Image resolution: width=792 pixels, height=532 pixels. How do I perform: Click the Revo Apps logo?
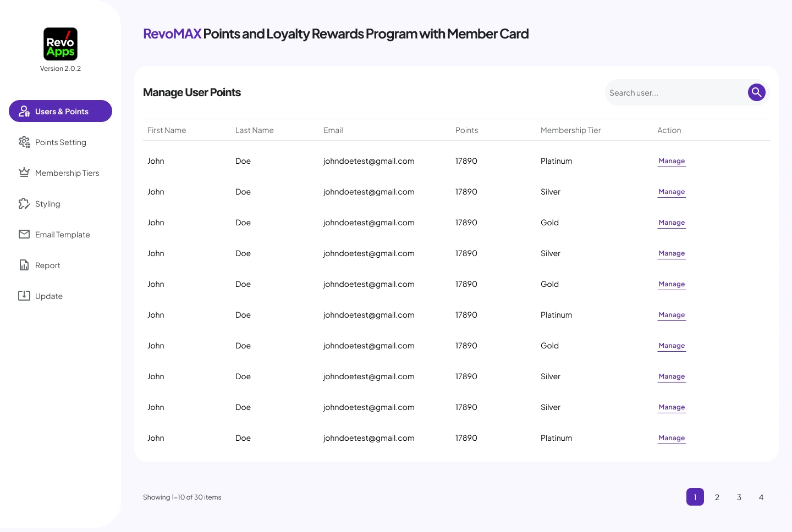click(x=61, y=44)
